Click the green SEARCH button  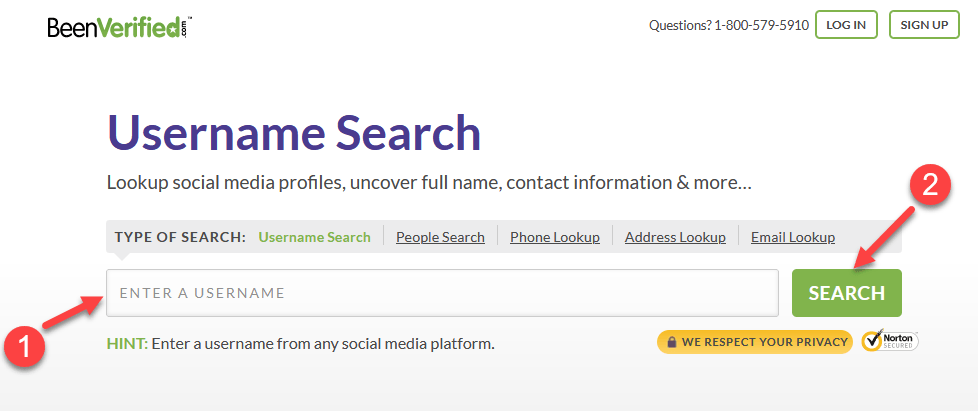(x=846, y=293)
